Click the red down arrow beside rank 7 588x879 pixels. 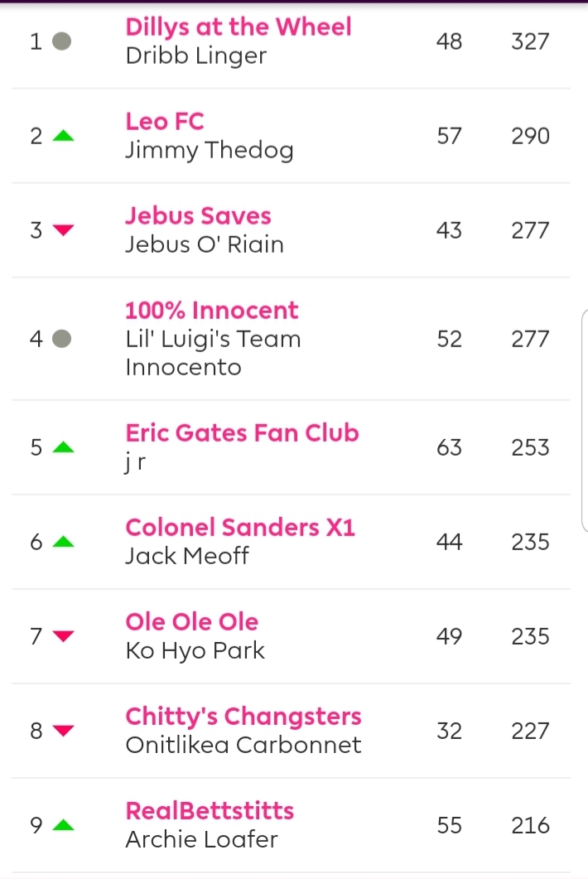[63, 635]
